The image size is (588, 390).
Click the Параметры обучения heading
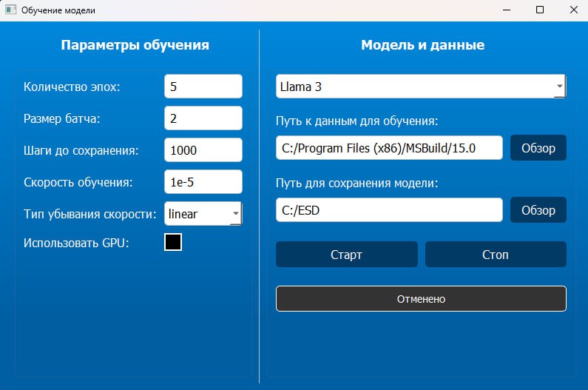click(135, 45)
